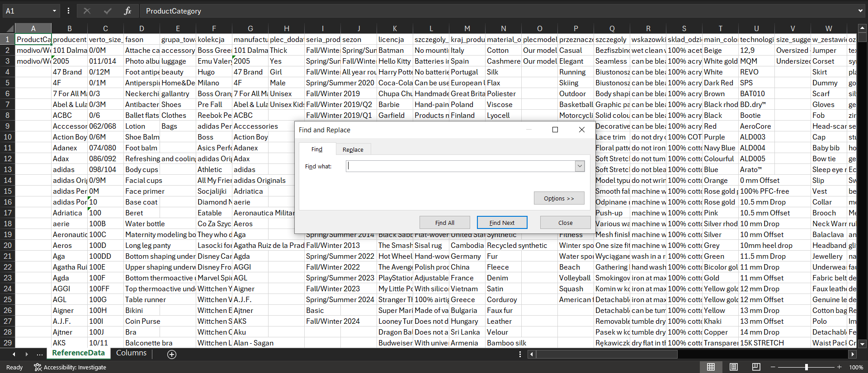The height and width of the screenshot is (373, 868).
Task: Click the sheet tab splitter dots
Action: (520, 354)
